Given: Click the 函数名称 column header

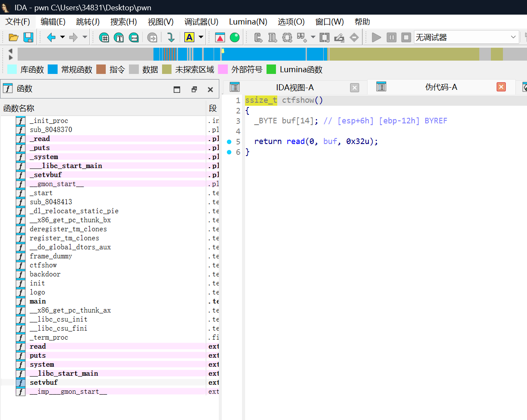Looking at the screenshot, I should pyautogui.click(x=103, y=108).
